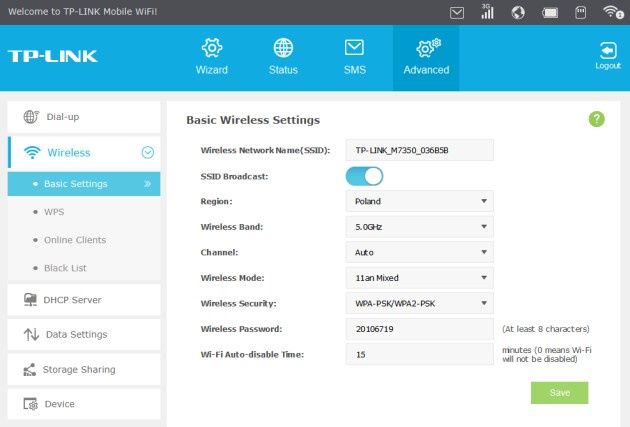Open the green help question mark
630x427 pixels.
(x=597, y=119)
